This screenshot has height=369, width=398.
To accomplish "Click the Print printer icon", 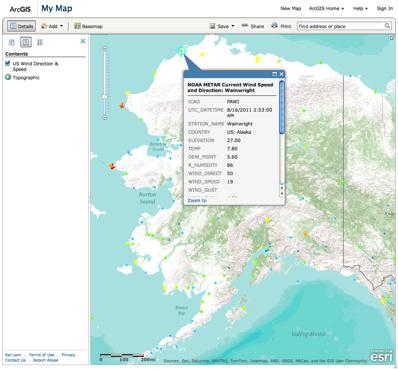I will (x=274, y=25).
